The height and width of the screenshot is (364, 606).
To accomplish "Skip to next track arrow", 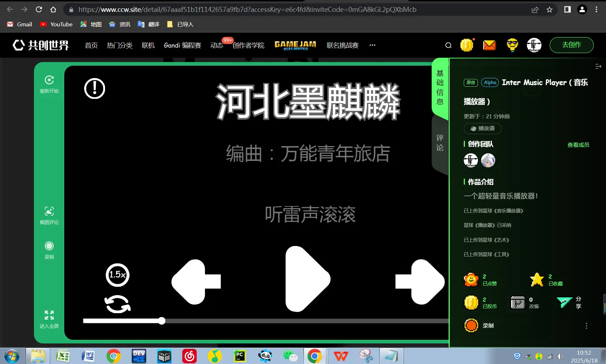I will pyautogui.click(x=420, y=282).
